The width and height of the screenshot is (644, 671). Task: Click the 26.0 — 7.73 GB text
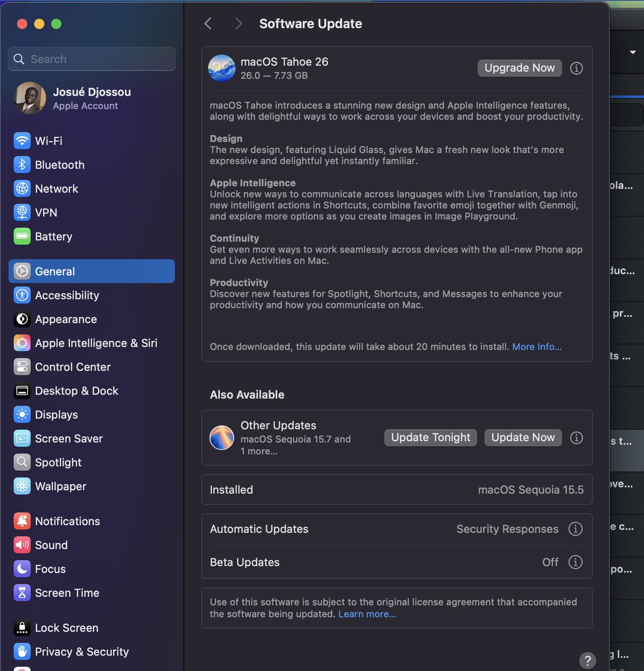[274, 75]
